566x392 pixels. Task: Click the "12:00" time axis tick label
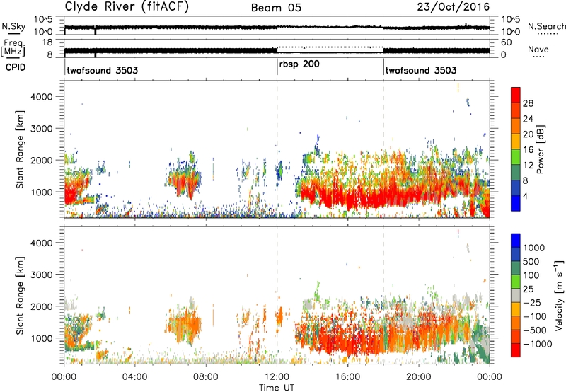277,377
